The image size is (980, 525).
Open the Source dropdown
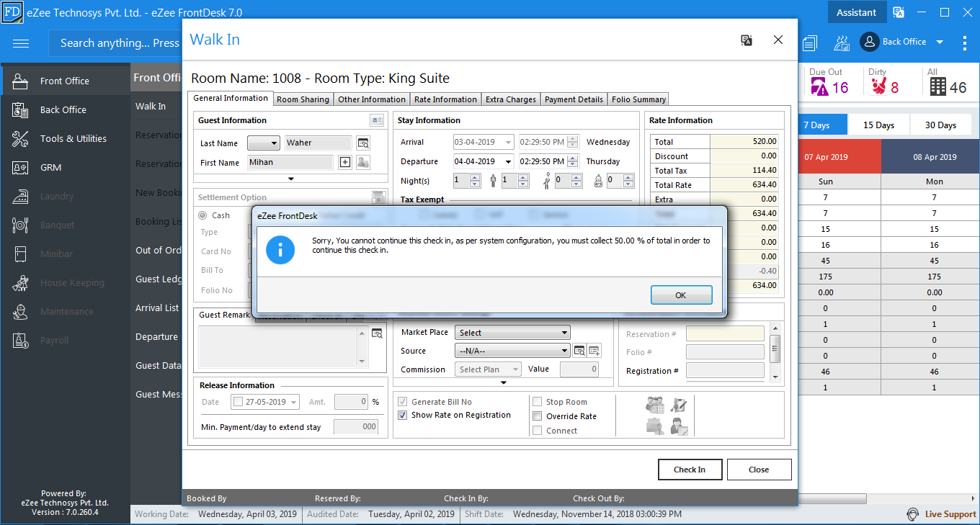[x=512, y=351]
